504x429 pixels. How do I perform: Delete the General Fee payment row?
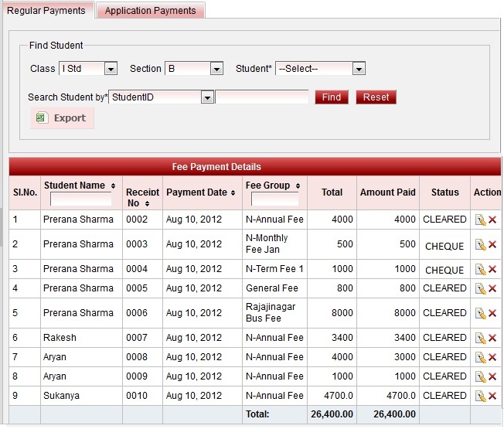[x=492, y=289]
